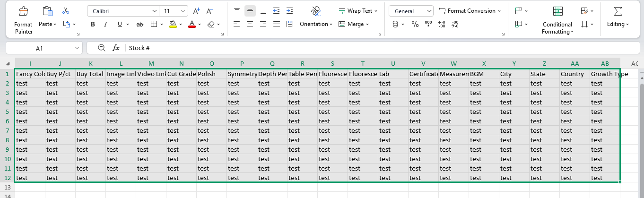Copy selection using the copy icon
This screenshot has width=644, height=198.
click(x=67, y=24)
